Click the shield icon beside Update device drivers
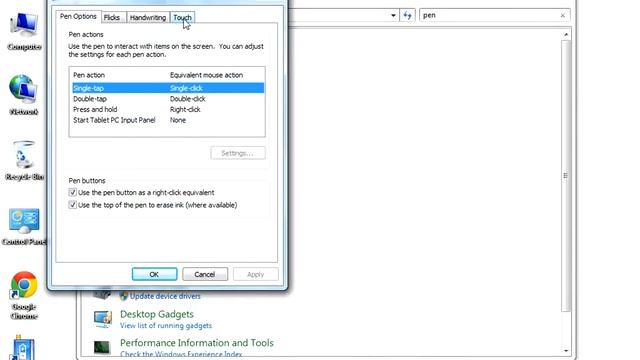The image size is (640, 360). point(124,296)
